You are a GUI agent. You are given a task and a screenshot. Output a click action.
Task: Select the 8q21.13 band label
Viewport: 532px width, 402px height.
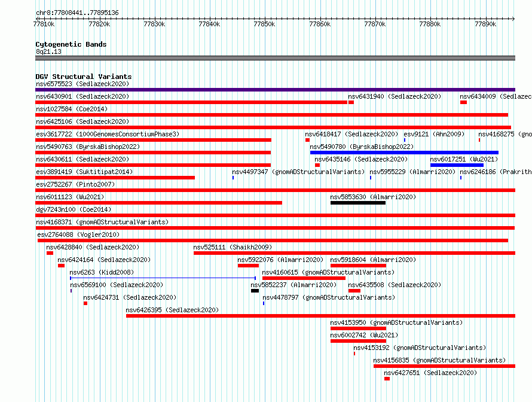pyautogui.click(x=48, y=51)
